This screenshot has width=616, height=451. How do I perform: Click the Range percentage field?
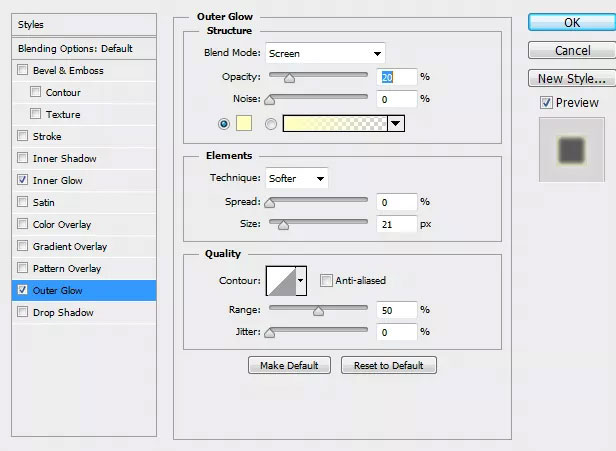[x=396, y=310]
